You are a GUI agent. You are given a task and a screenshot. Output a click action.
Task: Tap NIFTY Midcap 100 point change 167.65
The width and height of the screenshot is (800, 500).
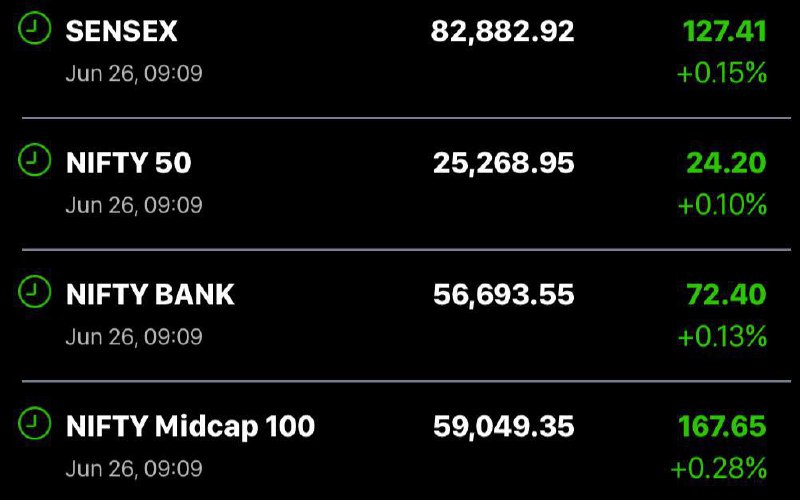pos(722,426)
